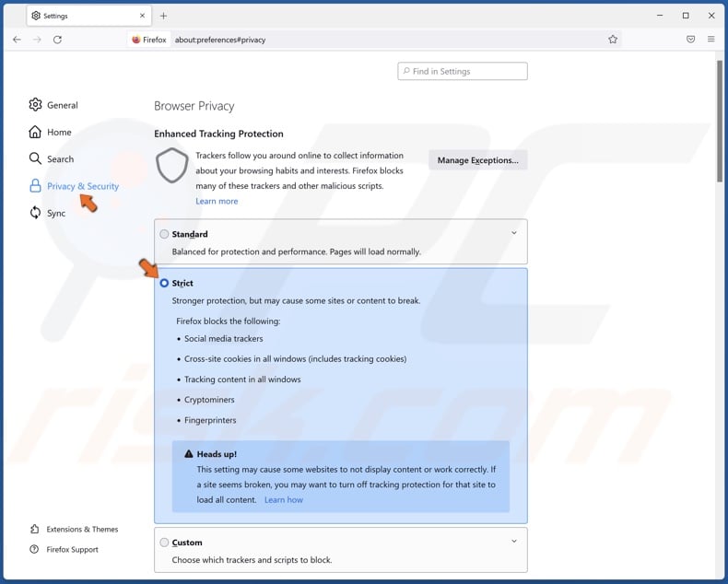Open a new tab with the plus button

tap(163, 16)
